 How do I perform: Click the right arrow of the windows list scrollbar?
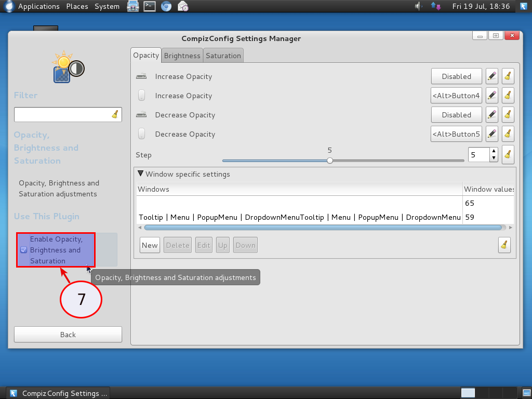[511, 228]
